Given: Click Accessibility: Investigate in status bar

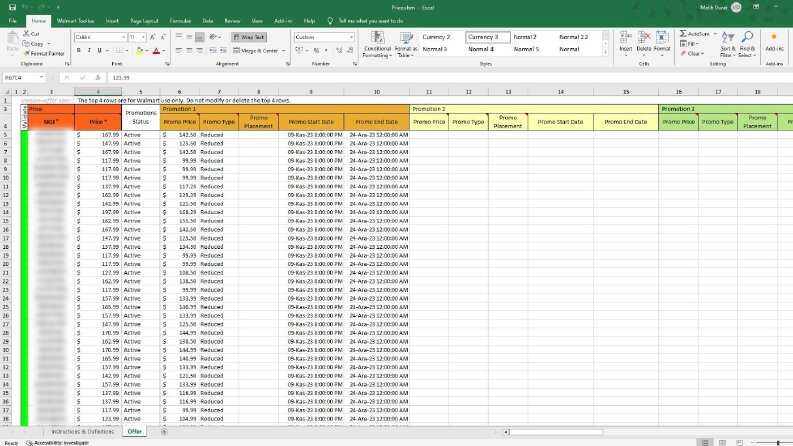Looking at the screenshot, I should point(57,443).
